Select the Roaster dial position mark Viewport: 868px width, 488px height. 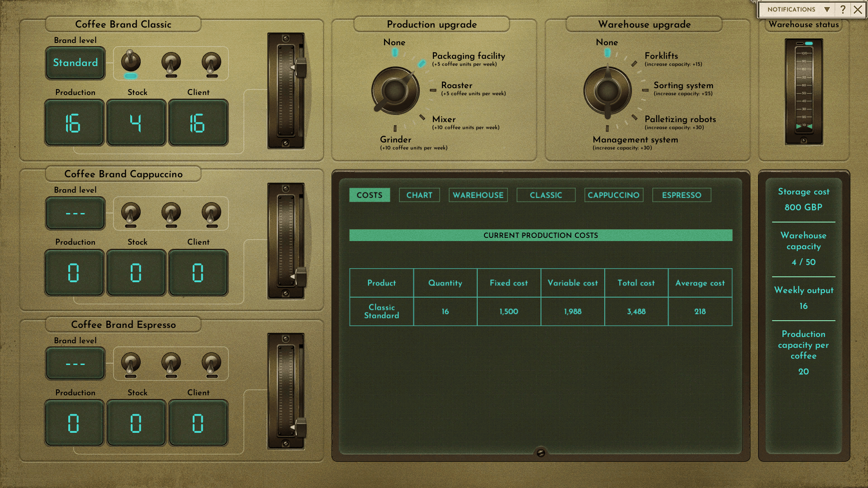433,90
